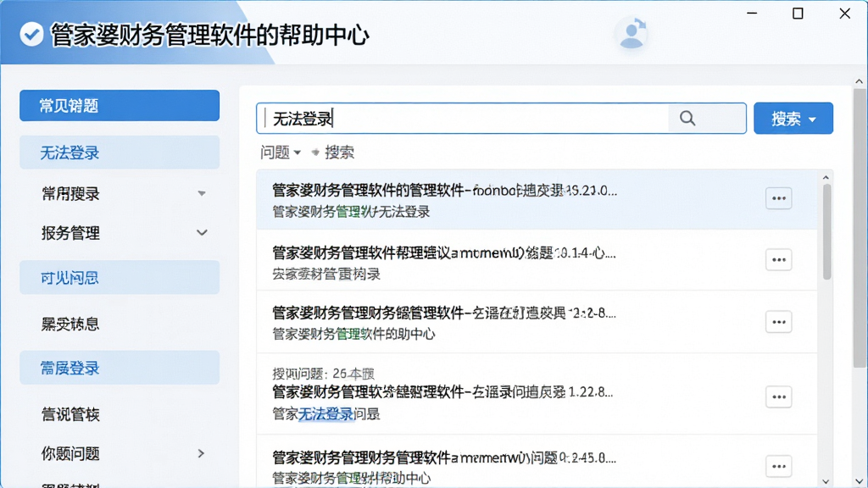Open the more options button of the first result

click(x=779, y=198)
